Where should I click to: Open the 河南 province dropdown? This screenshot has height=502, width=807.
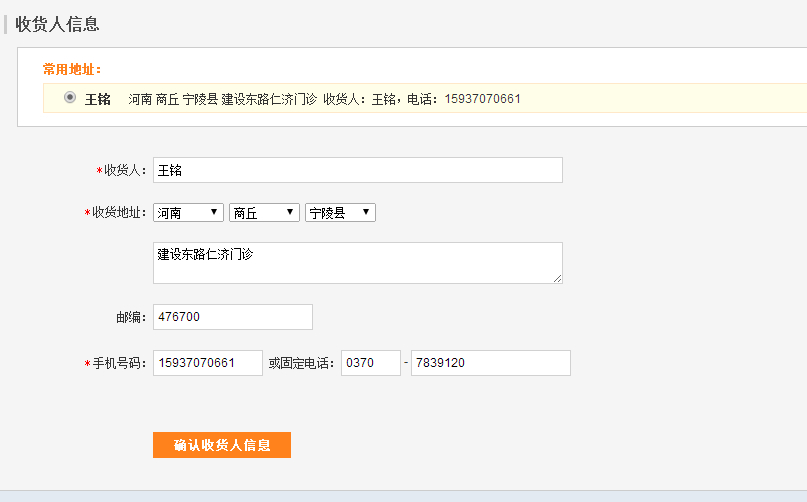pos(188,213)
